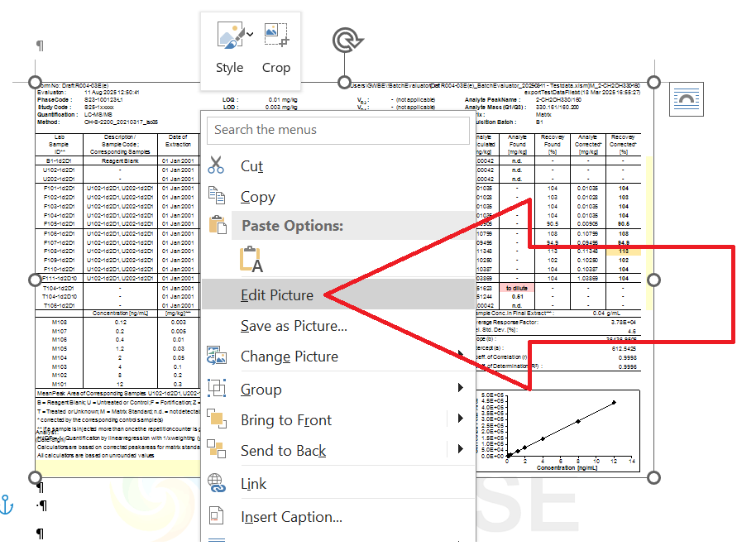This screenshot has height=560, width=737.
Task: Open the Style dropdown in mini toolbar
Action: [x=230, y=48]
